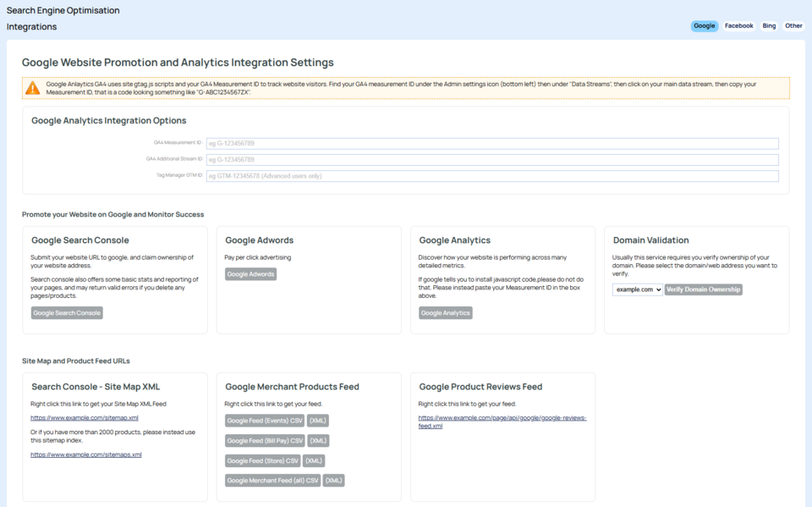This screenshot has height=507, width=812.
Task: Focus the GA4 Measurement ID field
Action: click(492, 144)
